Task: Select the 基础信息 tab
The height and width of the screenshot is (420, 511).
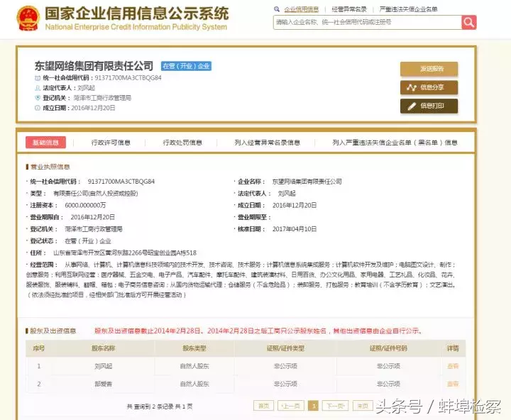Action: click(45, 143)
